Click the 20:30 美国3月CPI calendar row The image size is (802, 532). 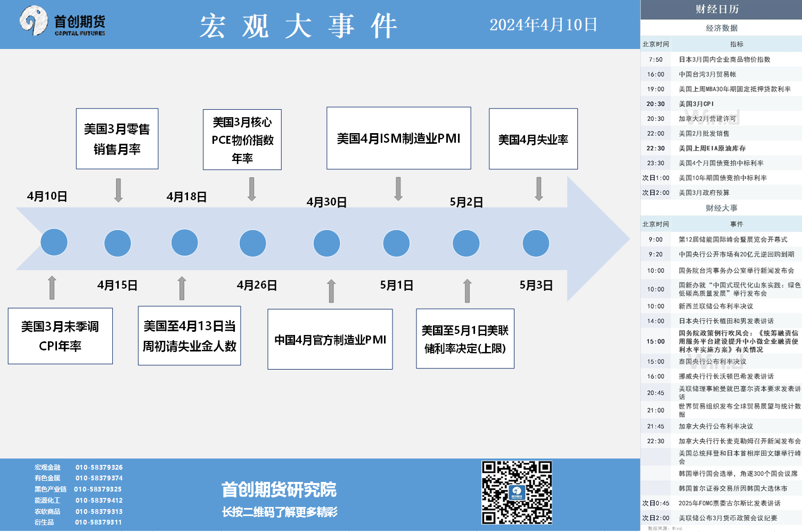[x=721, y=104]
